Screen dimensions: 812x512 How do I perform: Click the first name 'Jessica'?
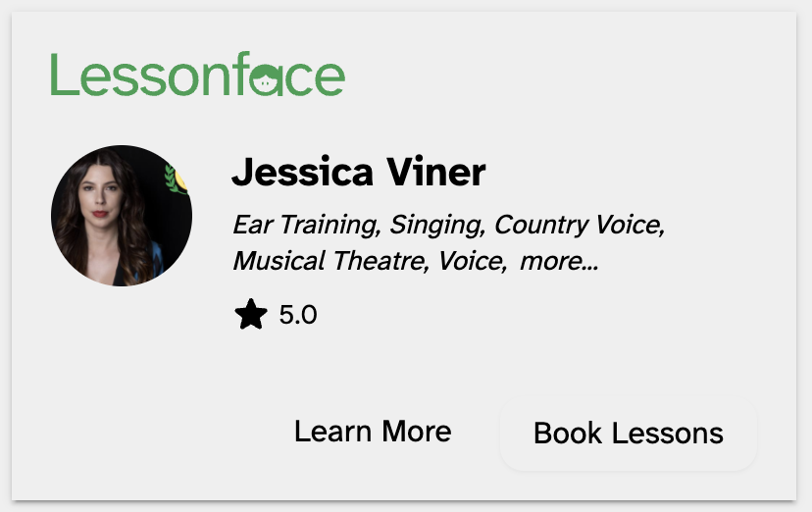[302, 173]
